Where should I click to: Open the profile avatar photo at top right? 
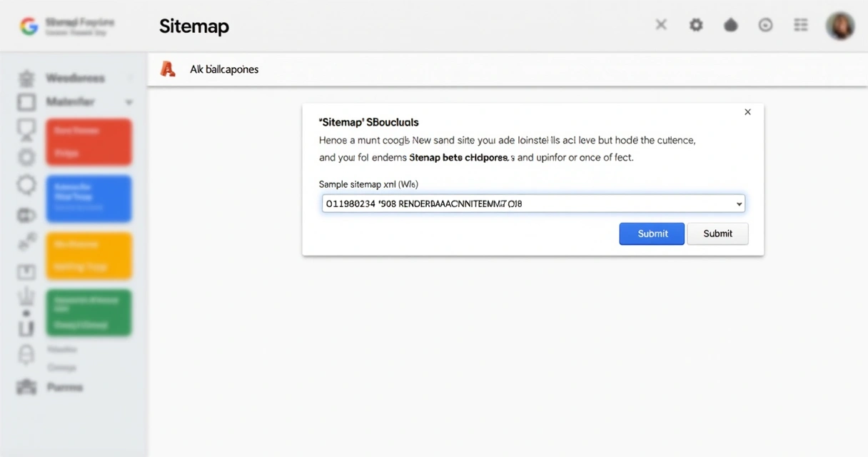[x=840, y=25]
